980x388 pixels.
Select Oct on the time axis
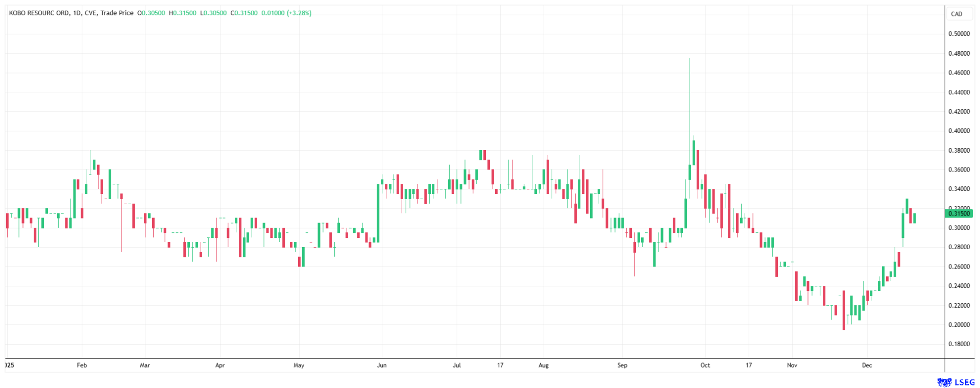click(705, 365)
